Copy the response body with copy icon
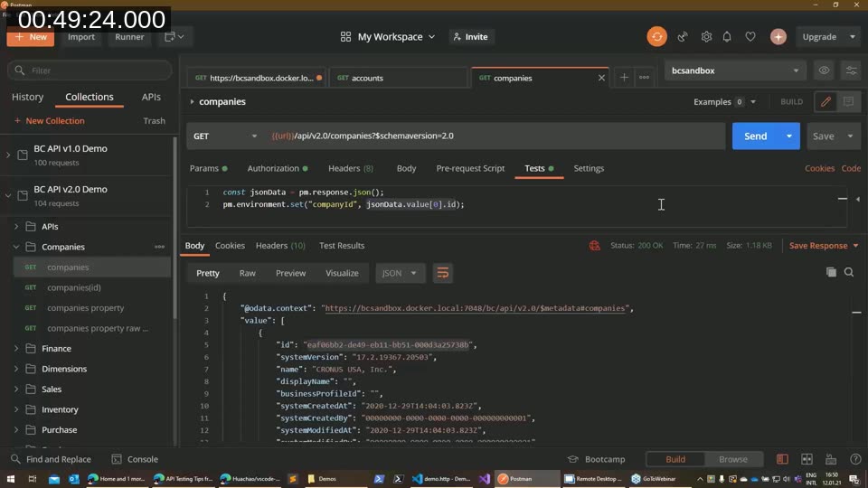868x488 pixels. point(831,272)
